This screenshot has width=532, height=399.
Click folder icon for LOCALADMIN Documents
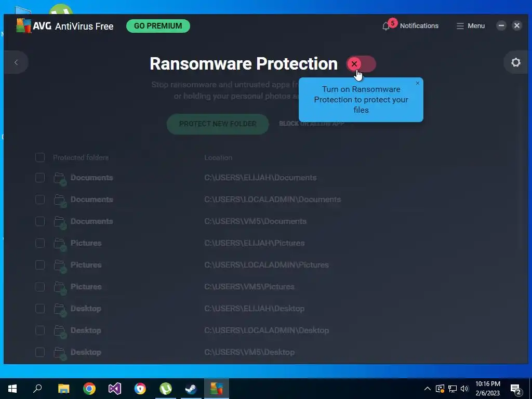click(x=60, y=200)
